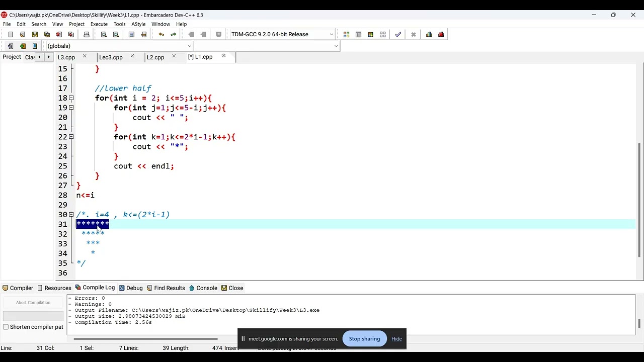
Task: Toggle the Shorten compiler paths checkbox
Action: [6, 327]
